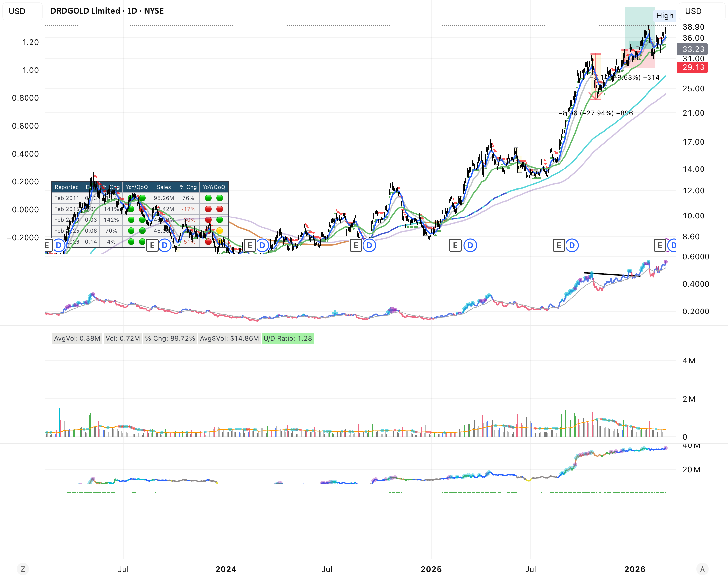
Task: Open the USD currency selector above 38.90
Action: click(702, 11)
